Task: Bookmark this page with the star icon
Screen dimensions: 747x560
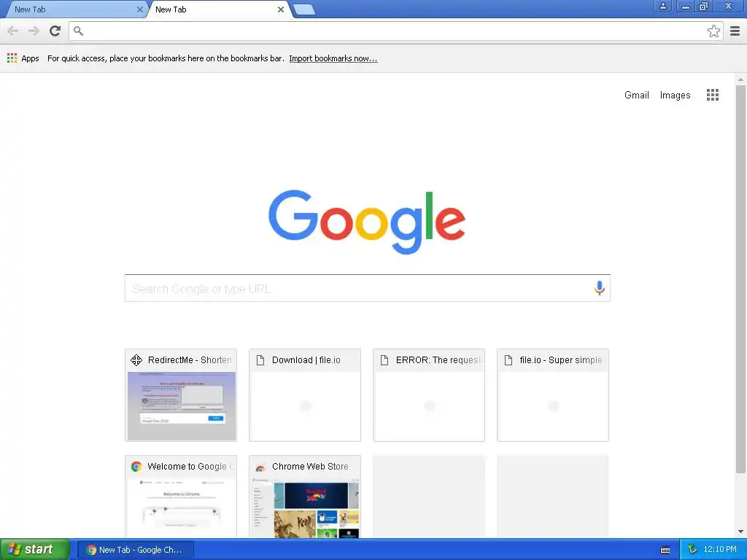Action: point(713,31)
